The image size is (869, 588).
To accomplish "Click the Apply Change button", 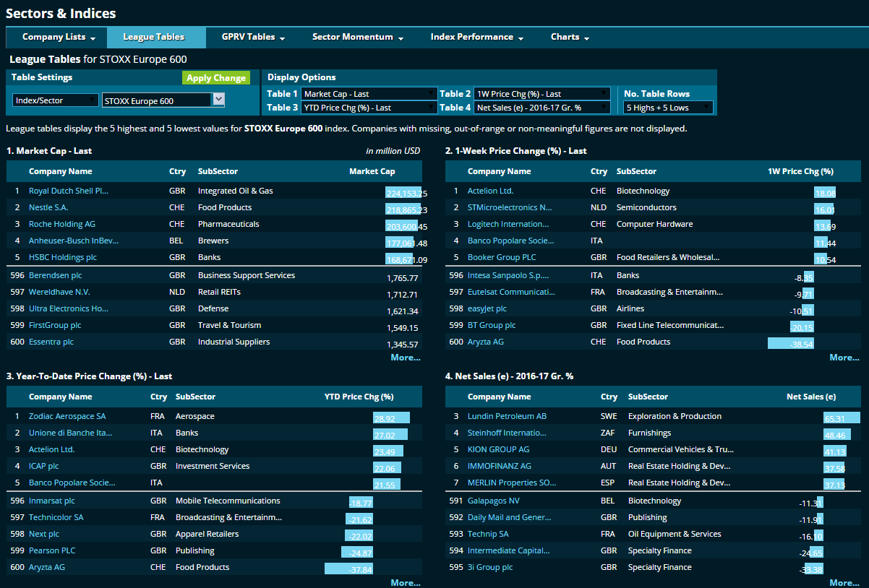I will coord(215,78).
